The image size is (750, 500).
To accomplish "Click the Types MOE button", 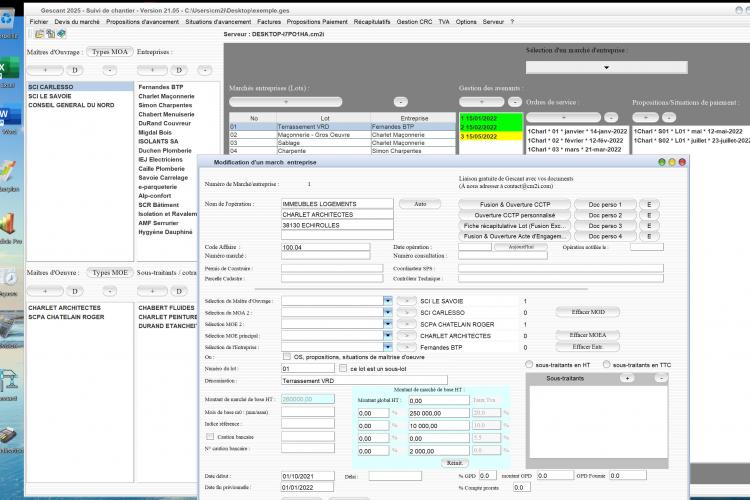I will pyautogui.click(x=110, y=273).
